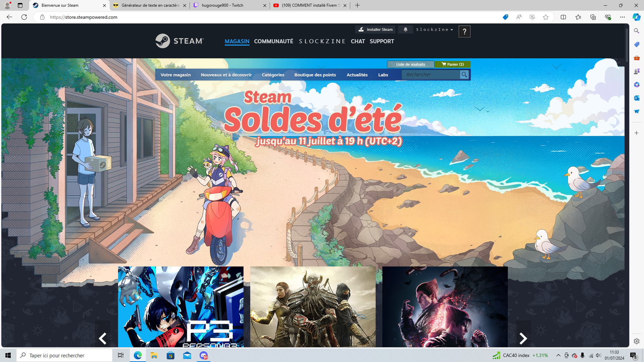Open Outlook in the Edge sidebar
Screen dimensions: 644x362
click(x=636, y=98)
